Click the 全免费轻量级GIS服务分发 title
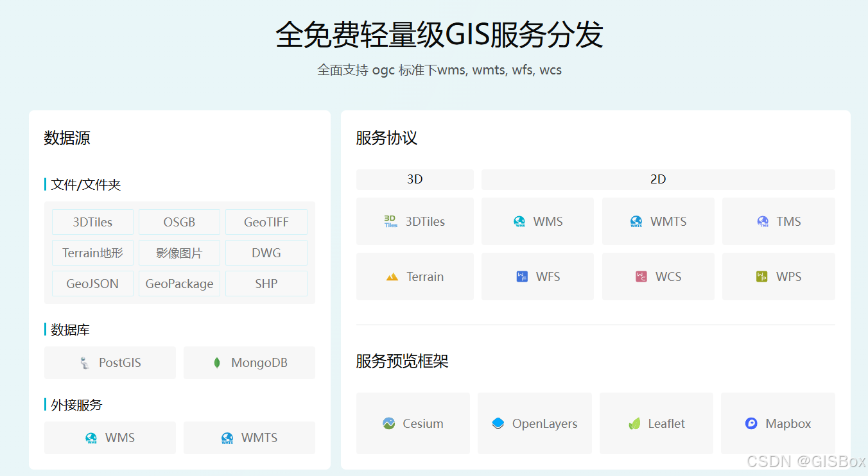 (x=440, y=35)
